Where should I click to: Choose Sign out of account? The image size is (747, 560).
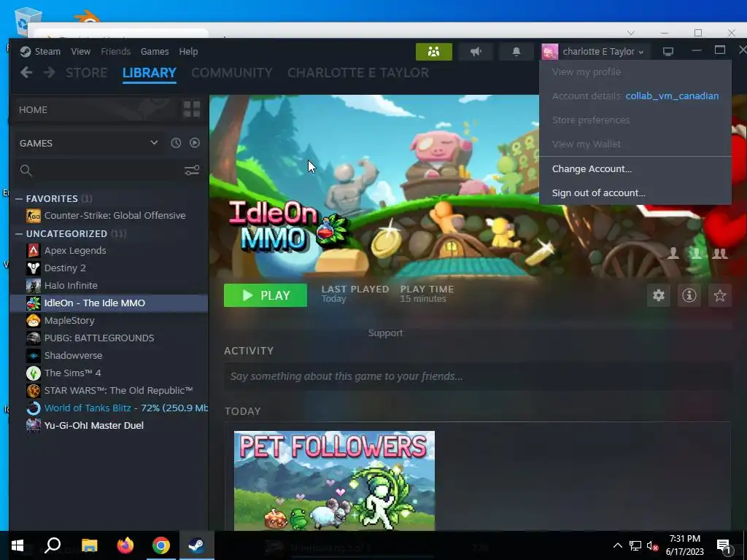coord(635,192)
